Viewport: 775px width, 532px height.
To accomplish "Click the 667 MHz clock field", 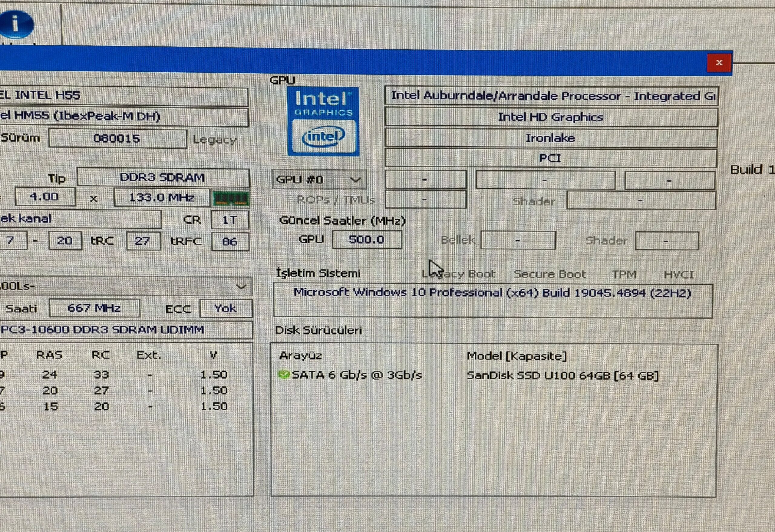I will pos(94,308).
